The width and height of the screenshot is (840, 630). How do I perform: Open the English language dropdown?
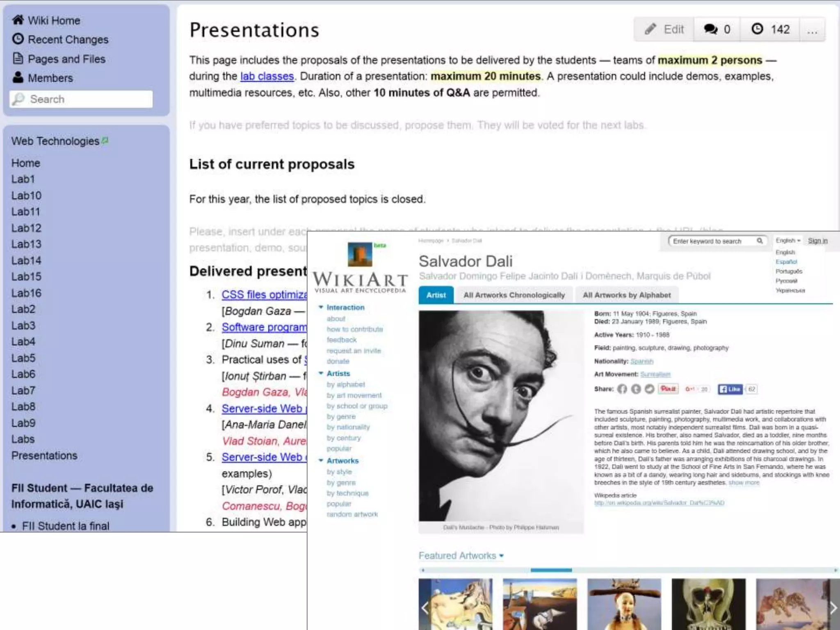tap(788, 240)
